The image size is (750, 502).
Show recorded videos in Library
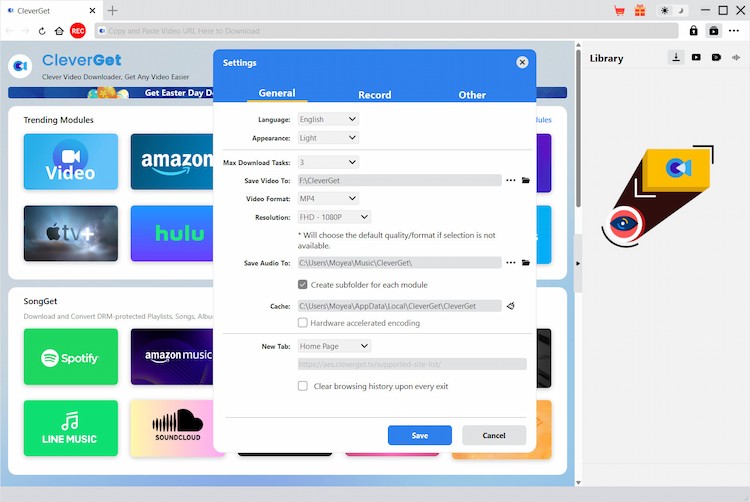click(716, 57)
